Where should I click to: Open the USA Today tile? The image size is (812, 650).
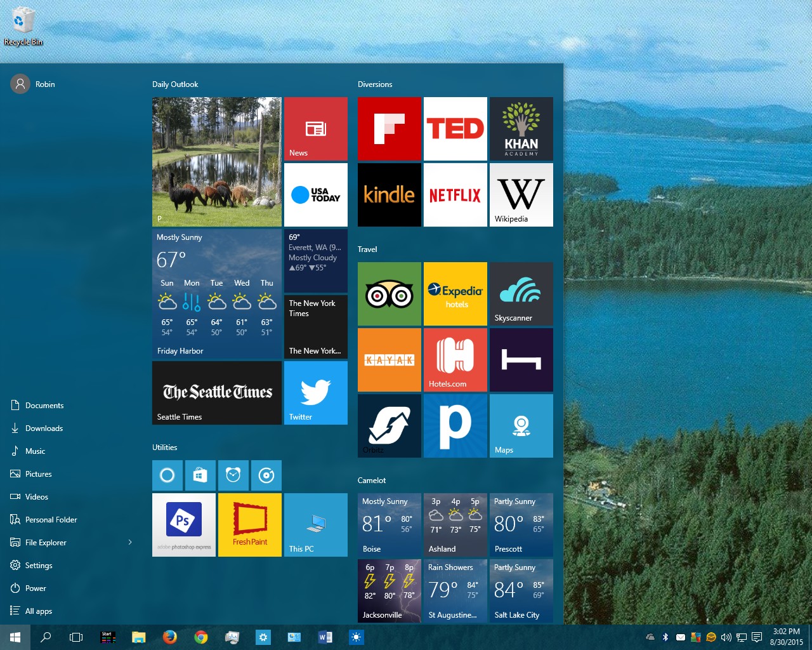coord(316,195)
